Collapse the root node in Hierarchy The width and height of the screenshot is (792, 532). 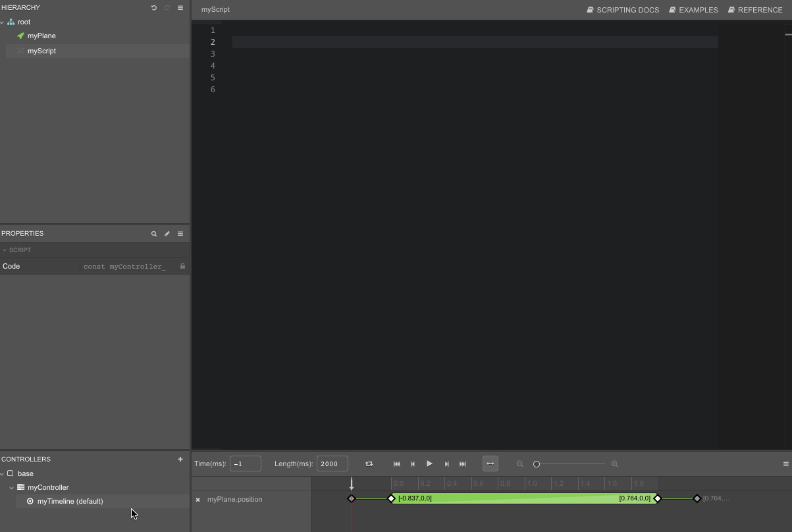(x=3, y=22)
